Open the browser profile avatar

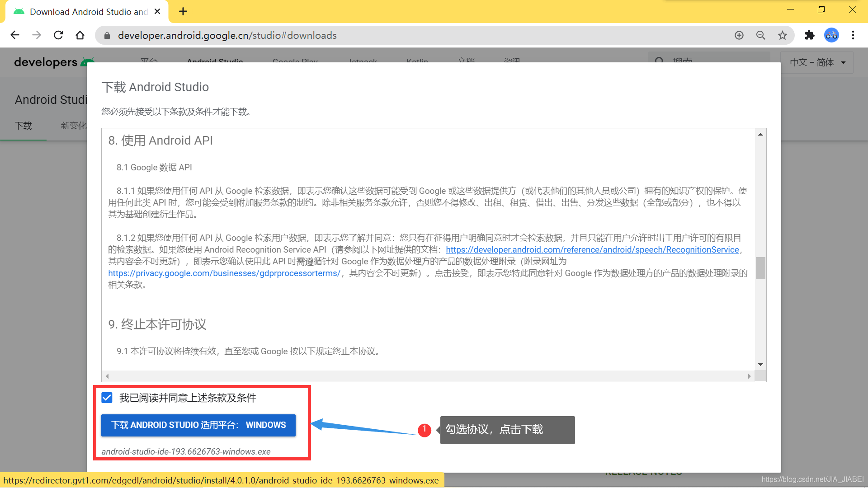pos(831,35)
